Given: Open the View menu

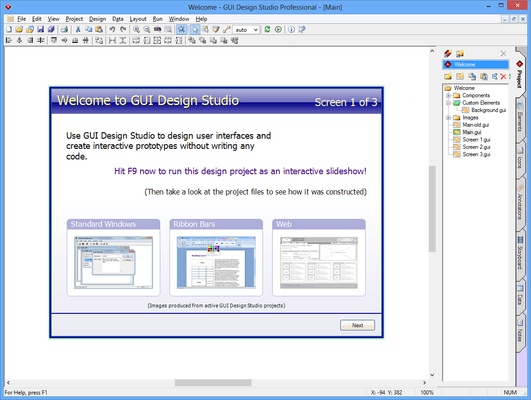Looking at the screenshot, I should (x=53, y=19).
